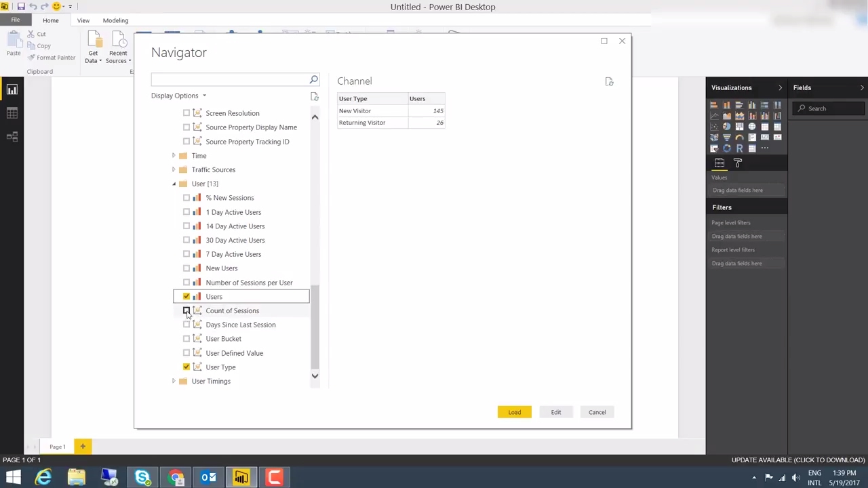Select the line chart visualization
This screenshot has height=488, width=868.
[714, 116]
